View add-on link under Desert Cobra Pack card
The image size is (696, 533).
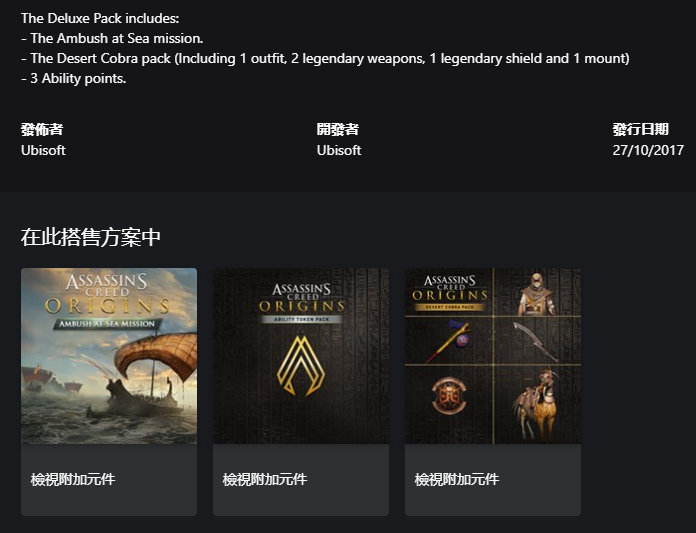pyautogui.click(x=457, y=480)
